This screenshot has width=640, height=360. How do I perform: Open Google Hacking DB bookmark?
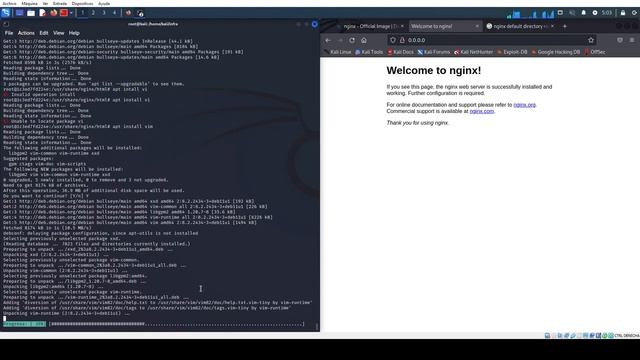pyautogui.click(x=556, y=52)
